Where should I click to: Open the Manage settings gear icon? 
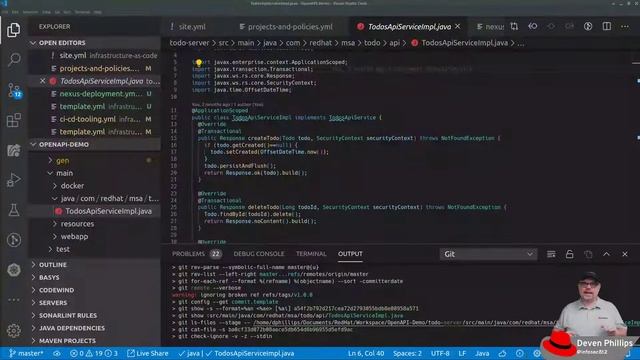(x=13, y=330)
